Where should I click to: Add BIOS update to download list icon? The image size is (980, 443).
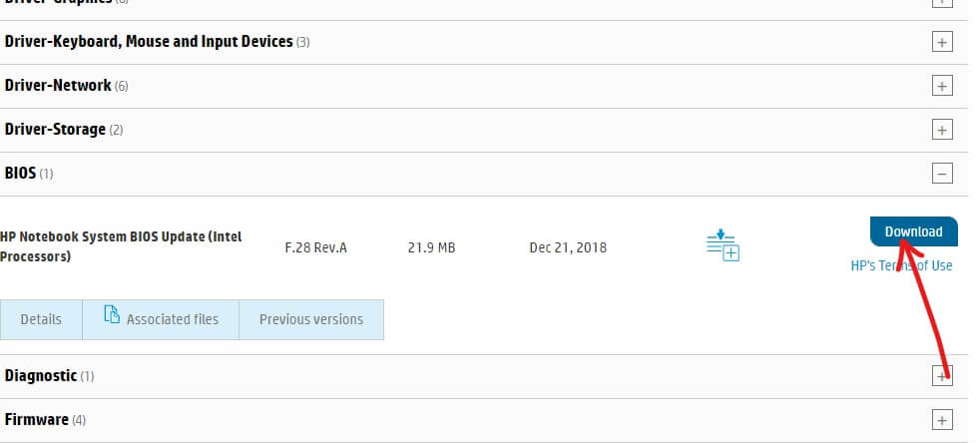click(x=722, y=245)
